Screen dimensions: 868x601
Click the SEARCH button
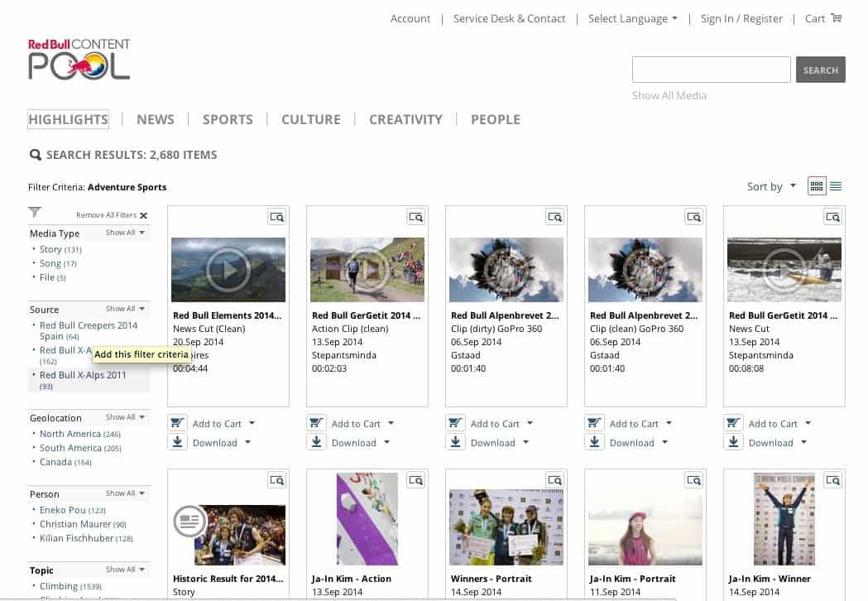click(x=820, y=70)
